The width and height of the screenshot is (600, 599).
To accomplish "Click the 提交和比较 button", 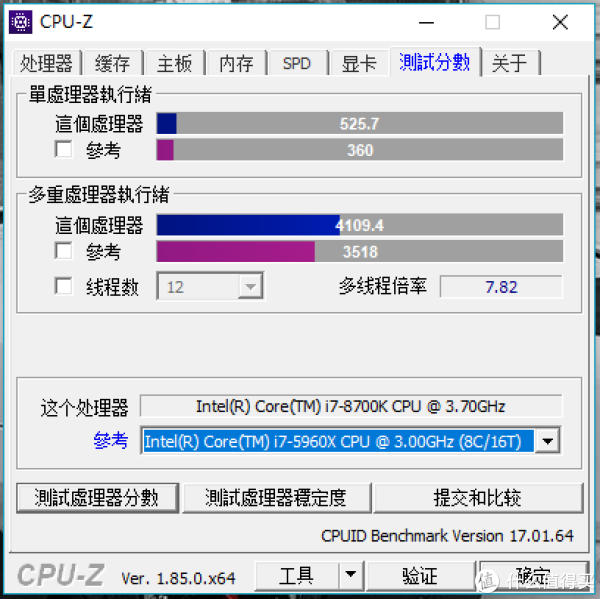I will 478,498.
